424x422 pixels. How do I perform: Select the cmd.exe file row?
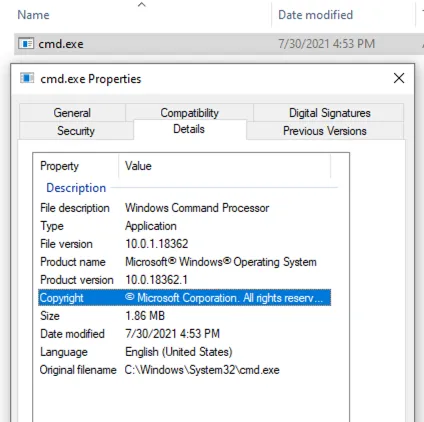click(x=219, y=44)
